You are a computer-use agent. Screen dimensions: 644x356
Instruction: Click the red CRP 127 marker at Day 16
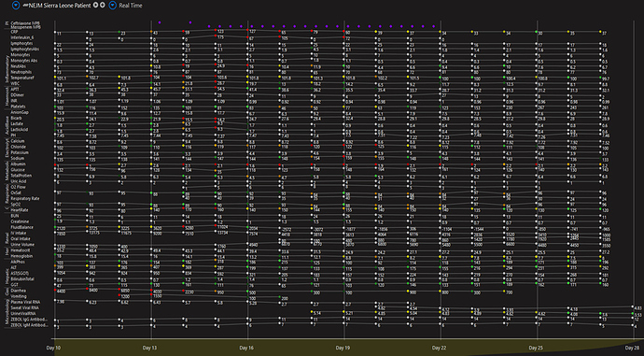pyautogui.click(x=247, y=31)
